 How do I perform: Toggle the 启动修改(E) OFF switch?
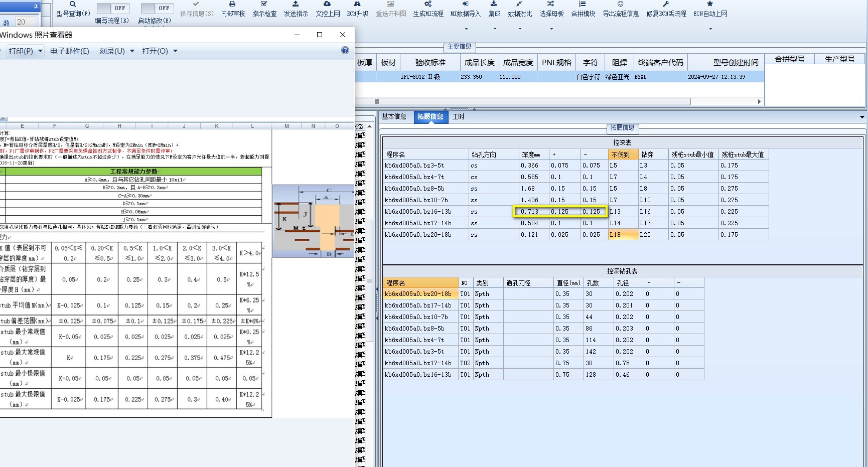(157, 8)
